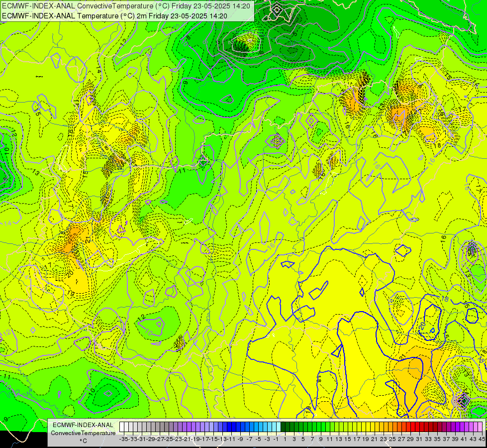Select the white -35 swatch in the color scale
This screenshot has width=487, height=448.
122,427
